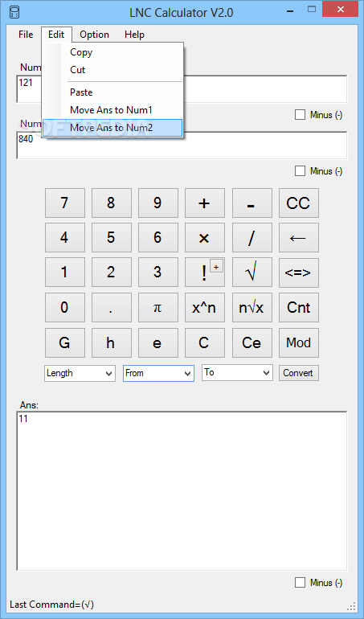Open the From unit dropdown
The image size is (364, 619).
click(158, 373)
